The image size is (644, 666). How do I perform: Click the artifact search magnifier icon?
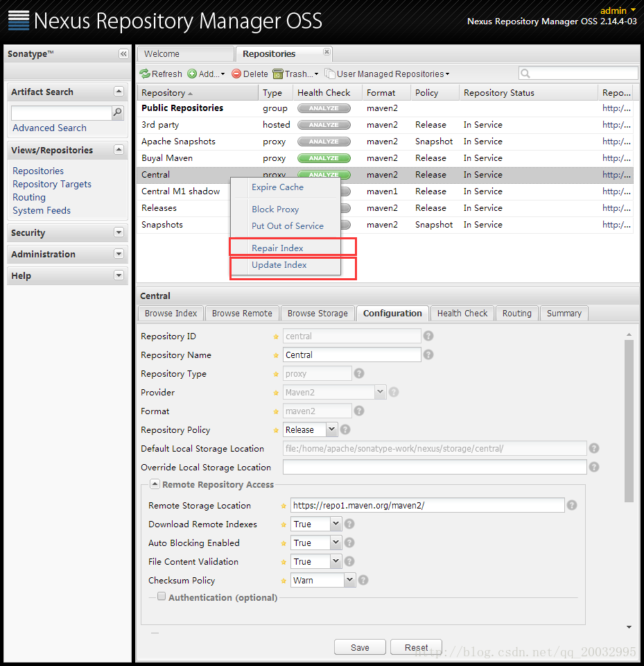tap(118, 112)
